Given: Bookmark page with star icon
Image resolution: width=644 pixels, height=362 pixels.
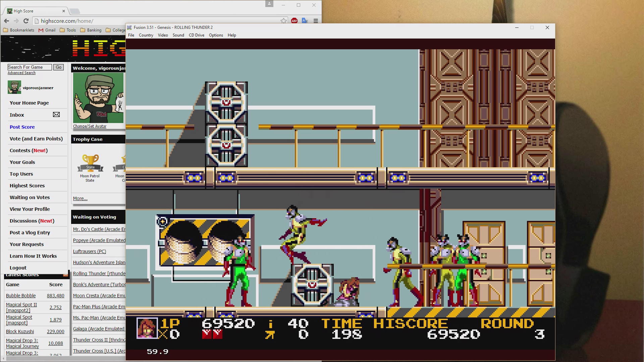Looking at the screenshot, I should [x=283, y=21].
